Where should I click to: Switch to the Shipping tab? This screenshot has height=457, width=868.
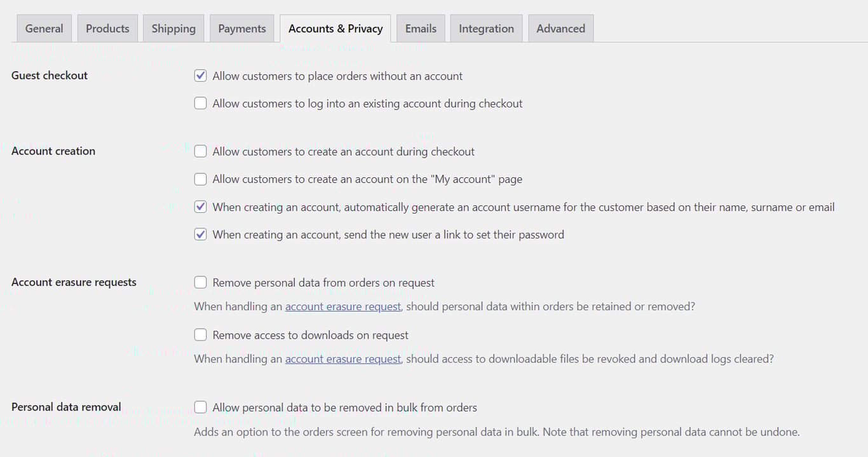pyautogui.click(x=173, y=28)
